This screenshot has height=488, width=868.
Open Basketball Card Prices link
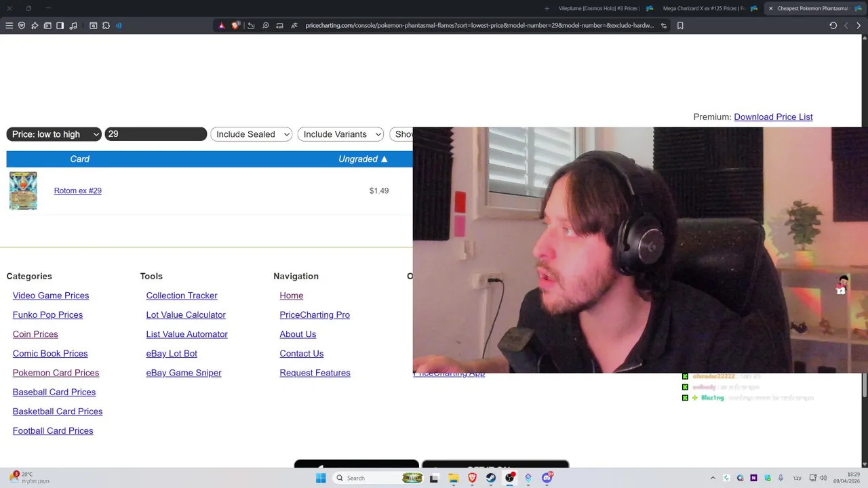(58, 411)
